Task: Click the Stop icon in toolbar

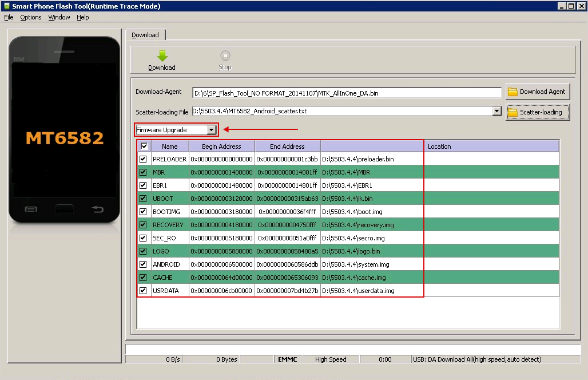Action: tap(225, 56)
